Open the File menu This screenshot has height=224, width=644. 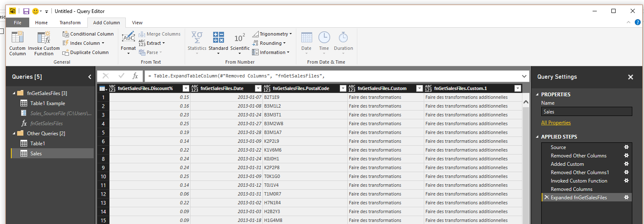[18, 23]
